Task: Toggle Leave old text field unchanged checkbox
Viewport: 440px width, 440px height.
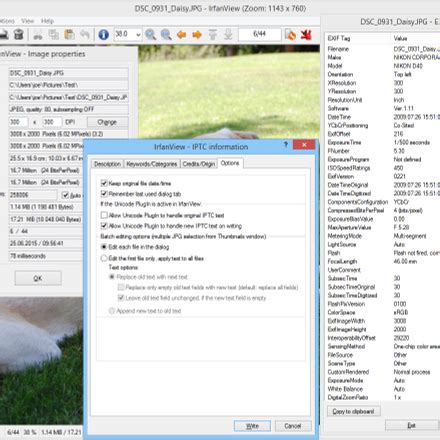Action: click(121, 298)
